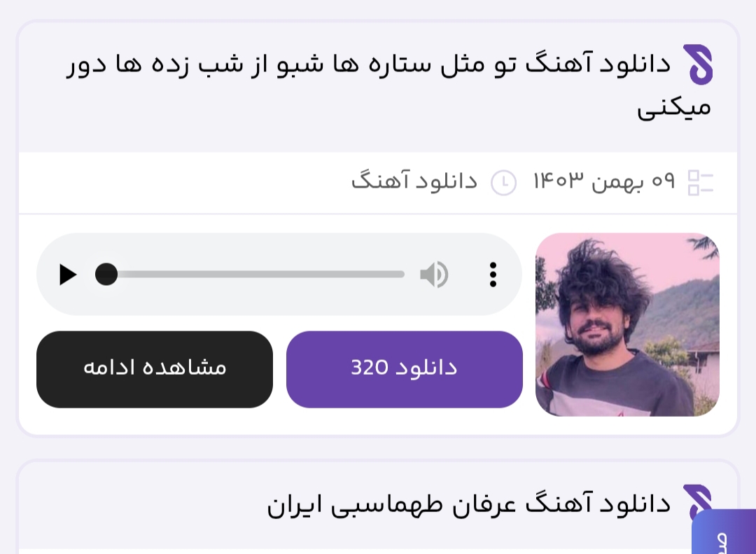
Task: Click the post date ۰۹ بهمن ۱۴۰۳
Action: [603, 182]
